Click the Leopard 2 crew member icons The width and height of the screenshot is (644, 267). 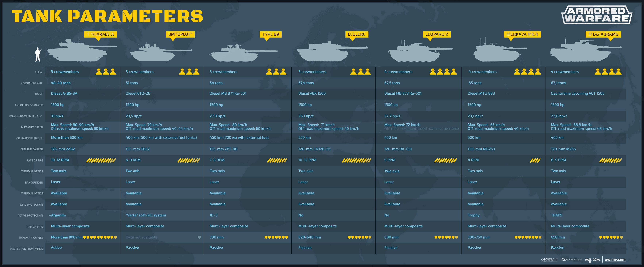(443, 72)
